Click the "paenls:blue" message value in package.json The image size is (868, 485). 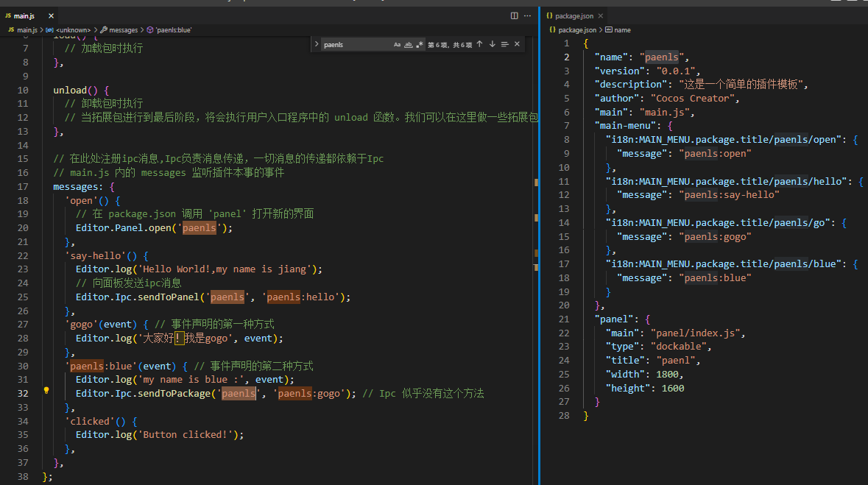(x=715, y=278)
